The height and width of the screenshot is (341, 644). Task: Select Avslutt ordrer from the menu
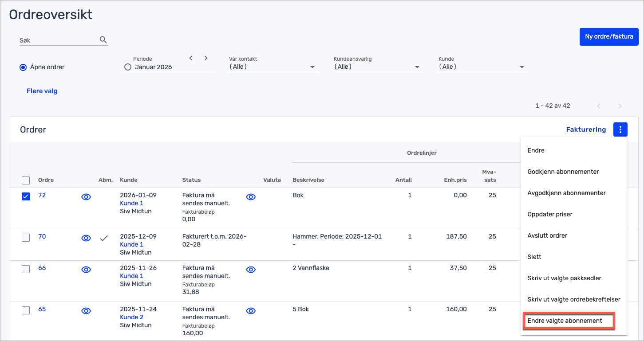547,235
